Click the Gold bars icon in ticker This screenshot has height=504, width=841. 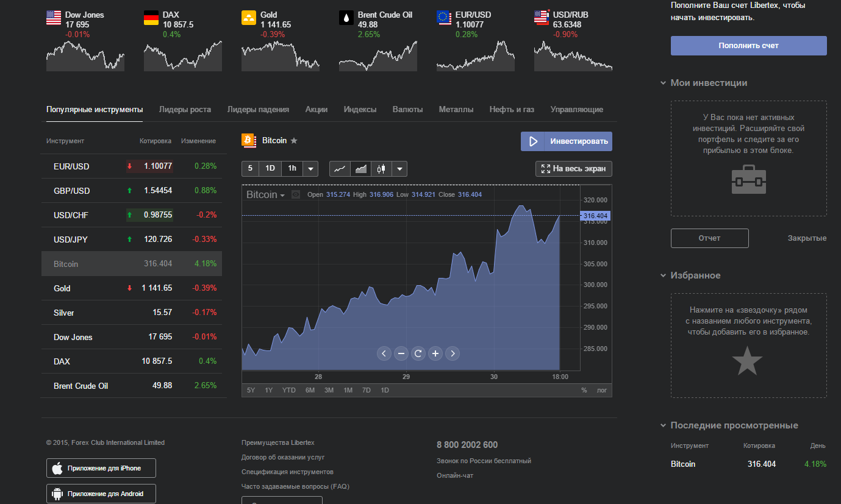click(x=249, y=18)
